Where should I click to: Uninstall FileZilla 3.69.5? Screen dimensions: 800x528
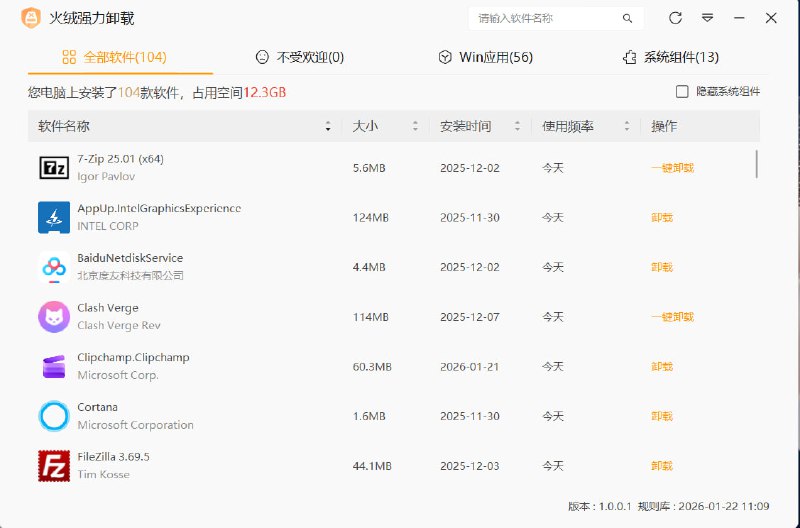662,466
